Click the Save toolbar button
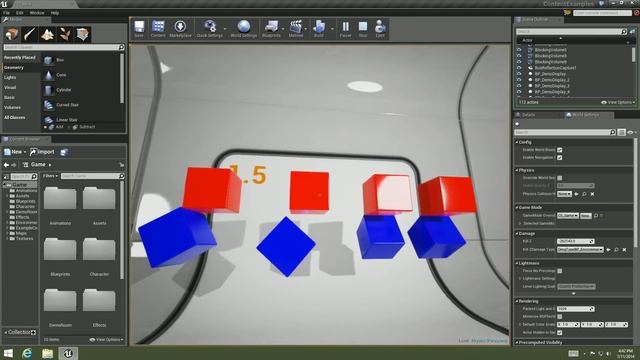The image size is (640, 360). click(139, 29)
